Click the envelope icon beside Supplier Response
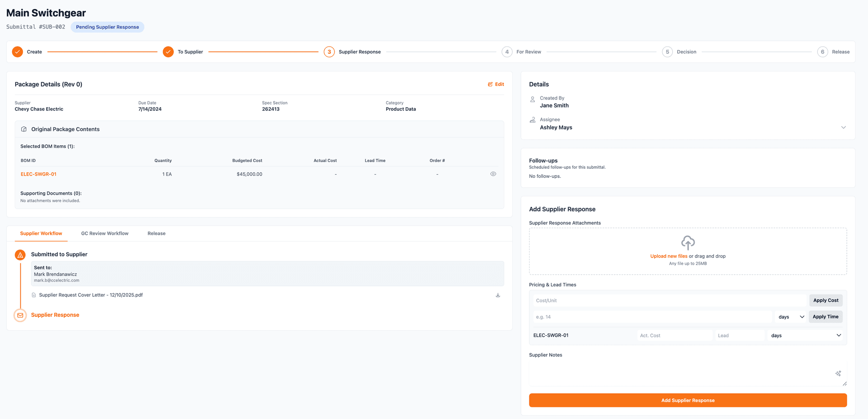Viewport: 868px width, 419px height. [x=20, y=314]
